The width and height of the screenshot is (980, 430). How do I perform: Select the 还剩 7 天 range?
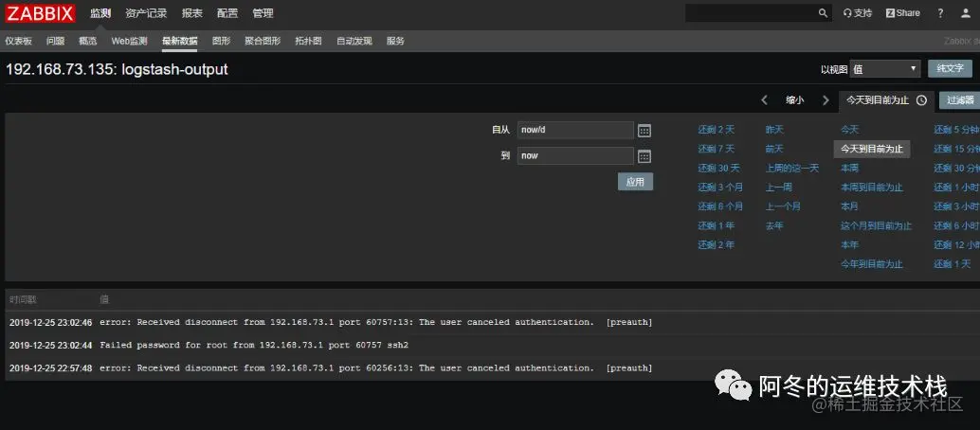click(717, 150)
